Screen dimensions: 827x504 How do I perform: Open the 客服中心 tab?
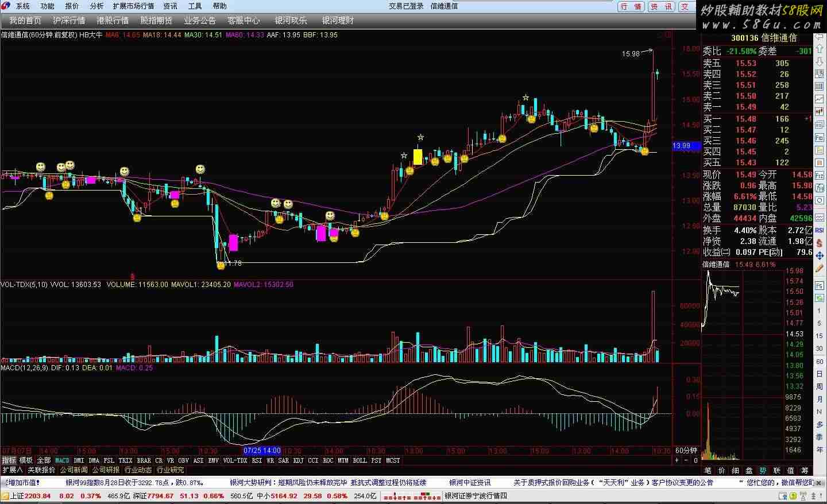pyautogui.click(x=244, y=21)
